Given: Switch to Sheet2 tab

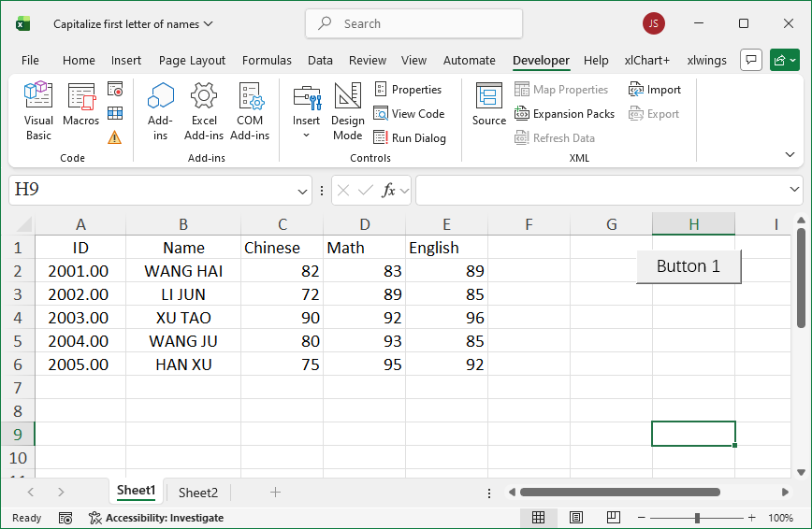Looking at the screenshot, I should point(198,493).
